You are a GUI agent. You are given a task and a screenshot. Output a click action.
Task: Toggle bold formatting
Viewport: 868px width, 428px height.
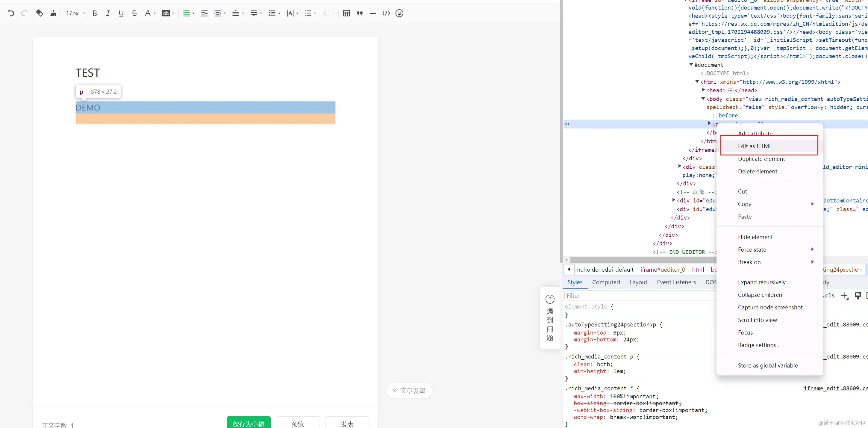[x=95, y=13]
